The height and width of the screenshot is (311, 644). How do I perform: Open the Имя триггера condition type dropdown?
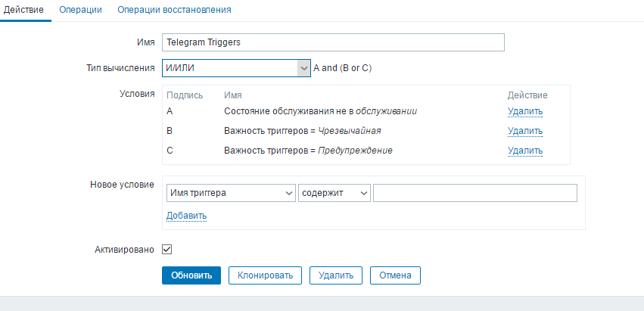230,194
